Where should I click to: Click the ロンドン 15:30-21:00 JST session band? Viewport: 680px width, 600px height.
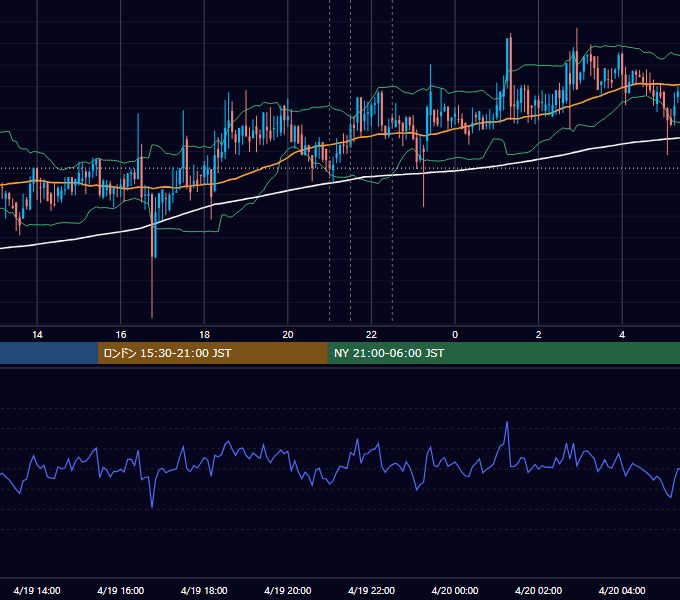[x=212, y=353]
